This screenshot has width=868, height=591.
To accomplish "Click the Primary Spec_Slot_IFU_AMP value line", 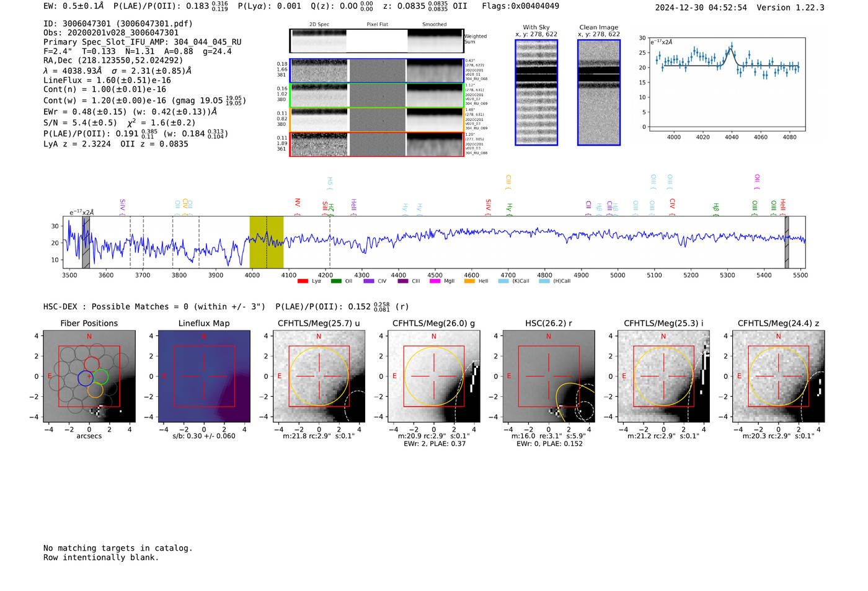I will 143,42.
